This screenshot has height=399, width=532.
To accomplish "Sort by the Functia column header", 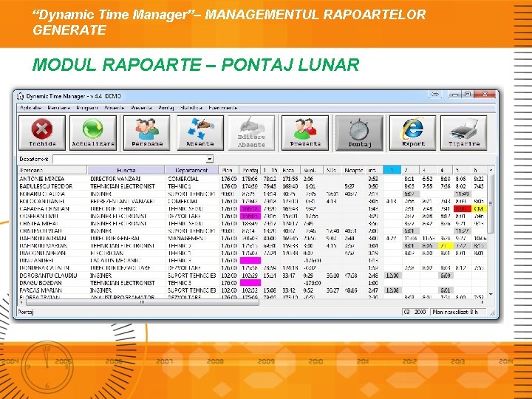I will point(126,171).
